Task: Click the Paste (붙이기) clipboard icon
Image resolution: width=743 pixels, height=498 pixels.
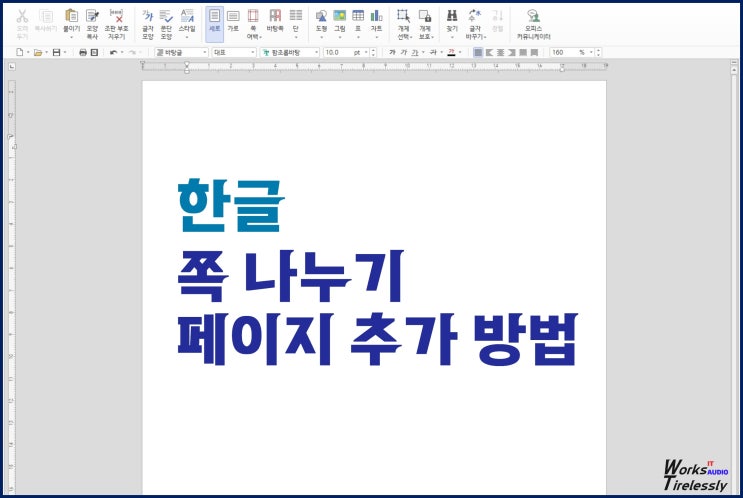Action: coord(72,16)
